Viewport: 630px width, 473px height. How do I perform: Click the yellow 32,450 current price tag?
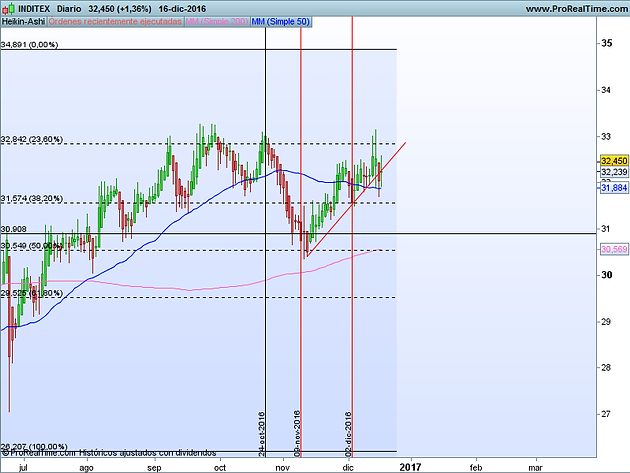(x=614, y=161)
